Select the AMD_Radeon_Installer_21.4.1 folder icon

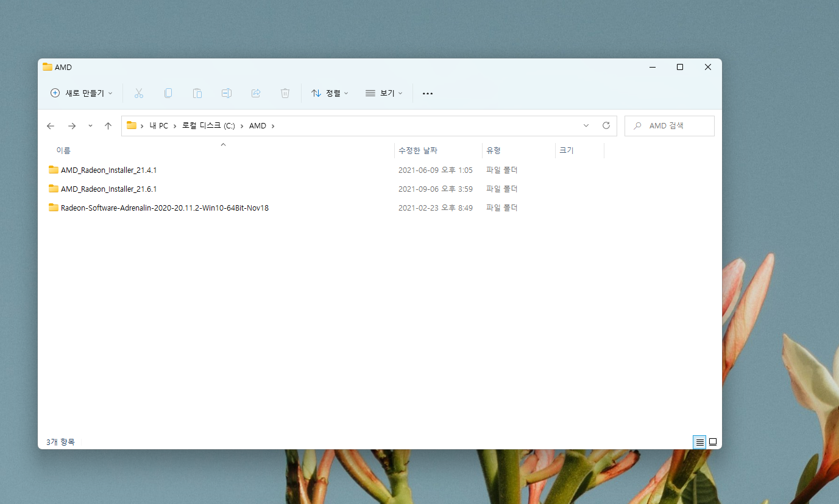tap(54, 170)
